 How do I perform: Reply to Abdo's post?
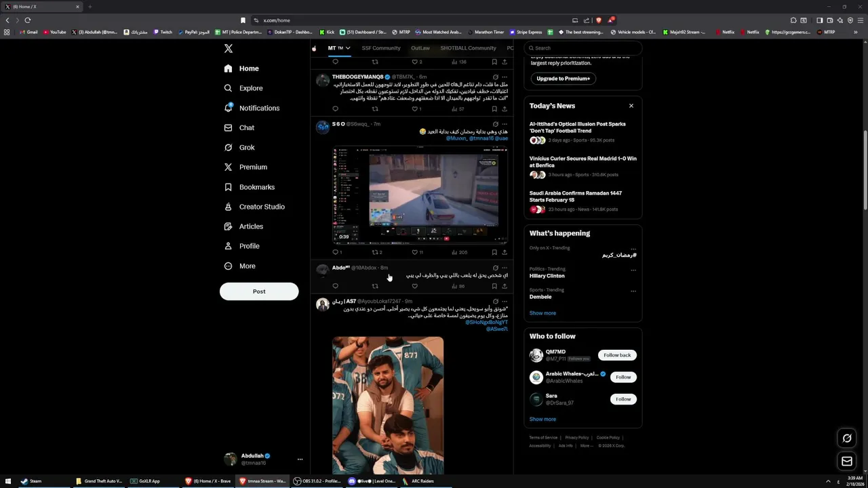pos(335,286)
